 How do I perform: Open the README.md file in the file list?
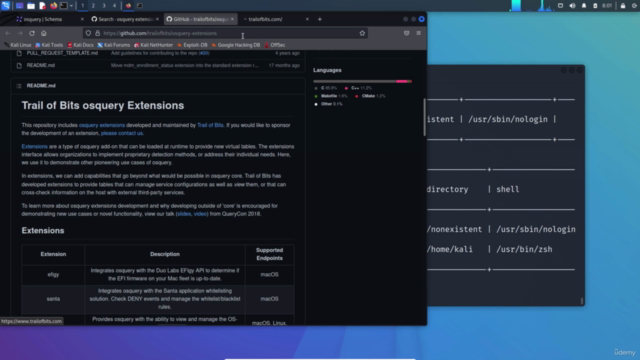(x=40, y=65)
